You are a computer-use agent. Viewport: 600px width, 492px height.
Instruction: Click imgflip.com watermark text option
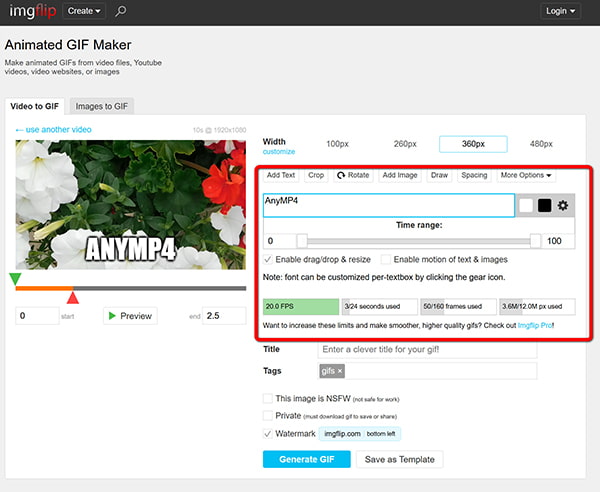(342, 434)
